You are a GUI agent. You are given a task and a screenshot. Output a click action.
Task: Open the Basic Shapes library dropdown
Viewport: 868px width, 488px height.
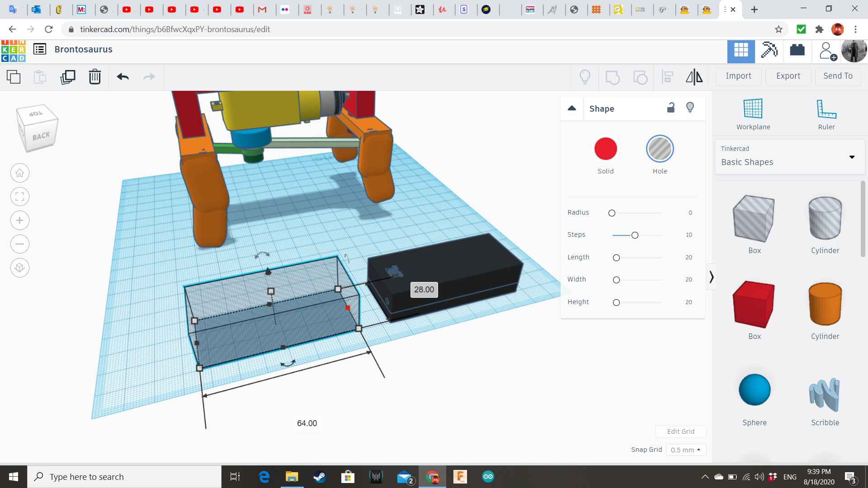(x=789, y=157)
